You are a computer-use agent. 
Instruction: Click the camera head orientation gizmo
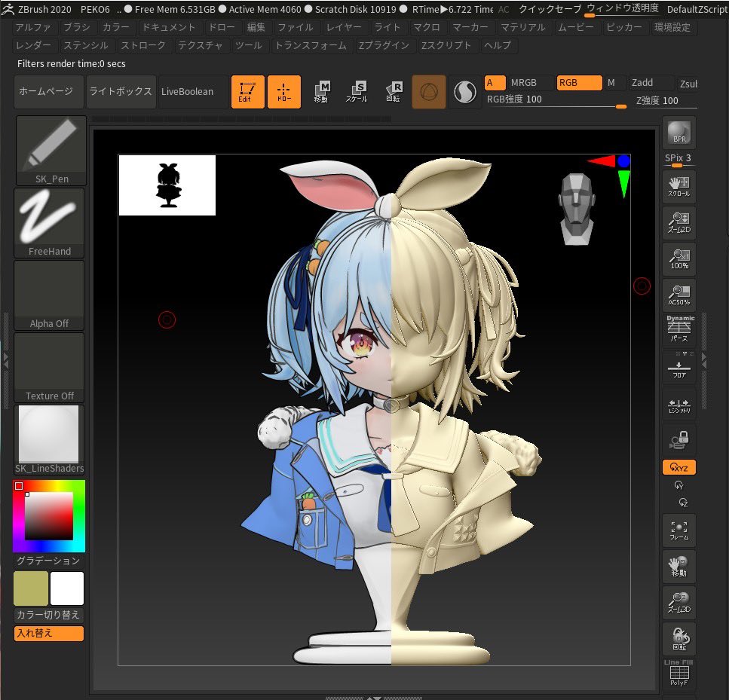point(577,209)
